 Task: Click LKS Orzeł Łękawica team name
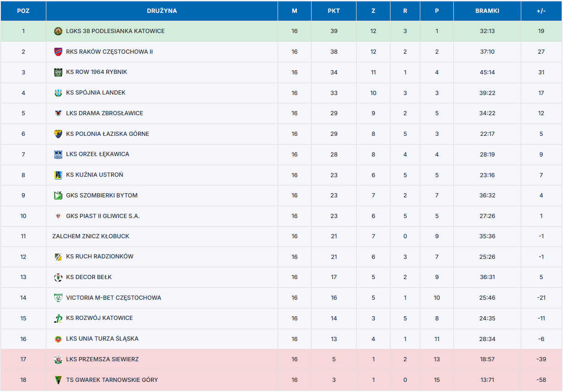coord(98,154)
